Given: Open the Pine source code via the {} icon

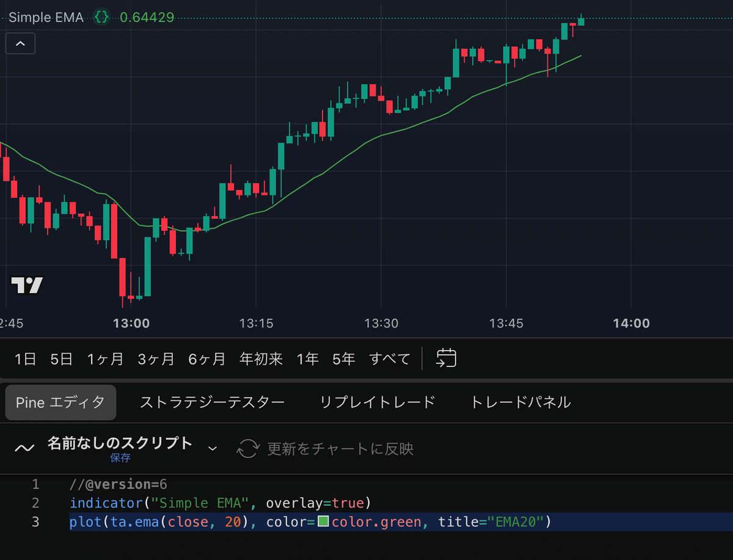Looking at the screenshot, I should coord(101,17).
